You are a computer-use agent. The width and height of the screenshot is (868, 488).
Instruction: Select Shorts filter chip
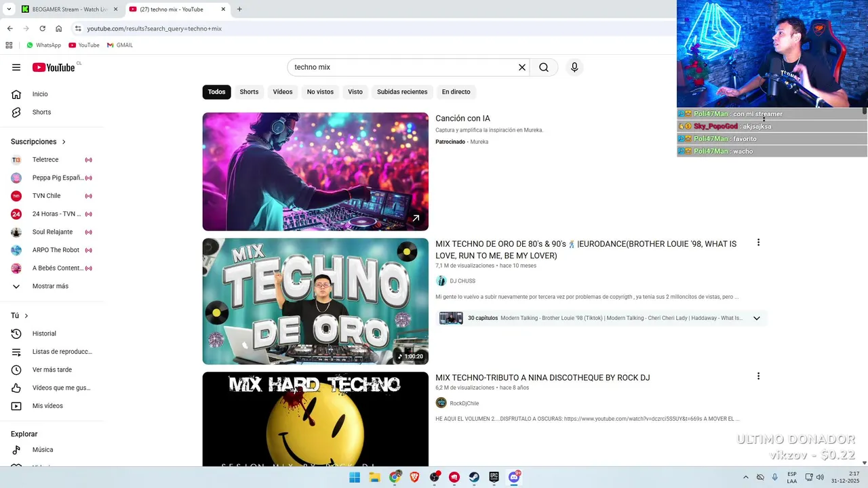point(249,91)
